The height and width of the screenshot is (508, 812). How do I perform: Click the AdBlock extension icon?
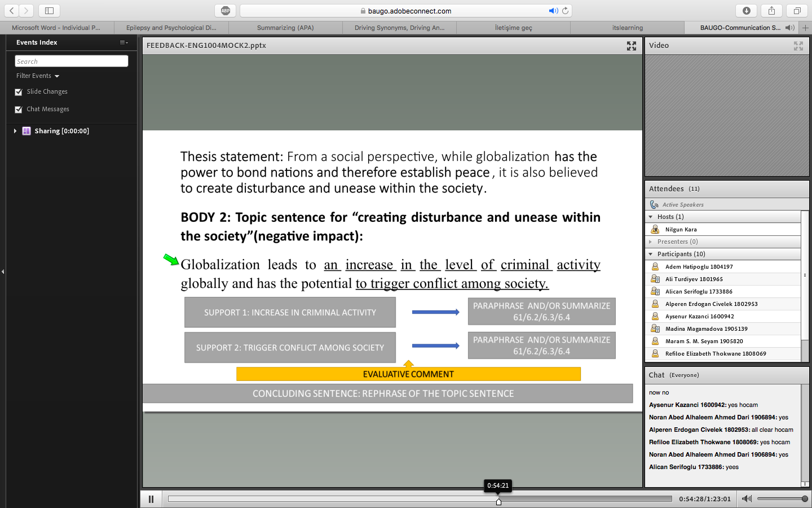coord(226,11)
